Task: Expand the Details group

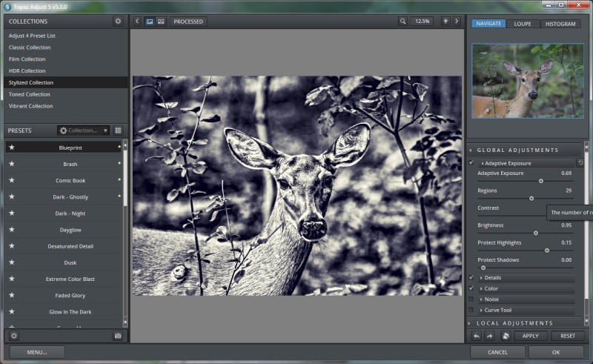Action: click(x=481, y=278)
